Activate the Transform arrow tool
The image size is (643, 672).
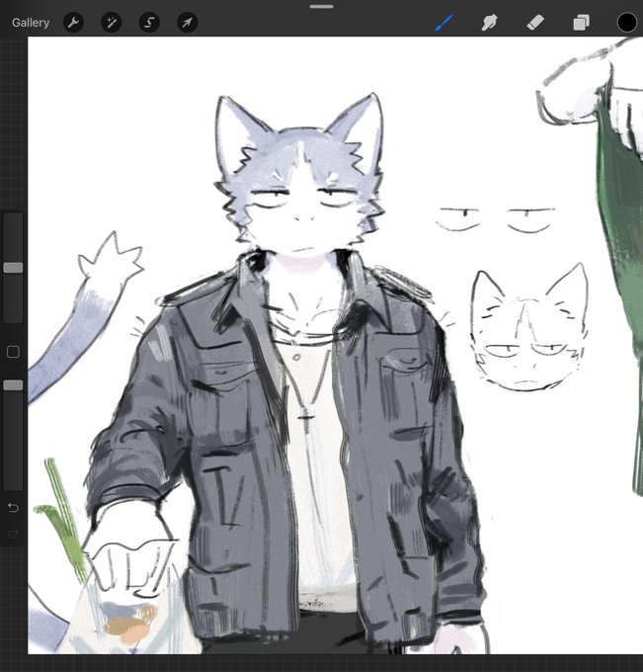188,23
